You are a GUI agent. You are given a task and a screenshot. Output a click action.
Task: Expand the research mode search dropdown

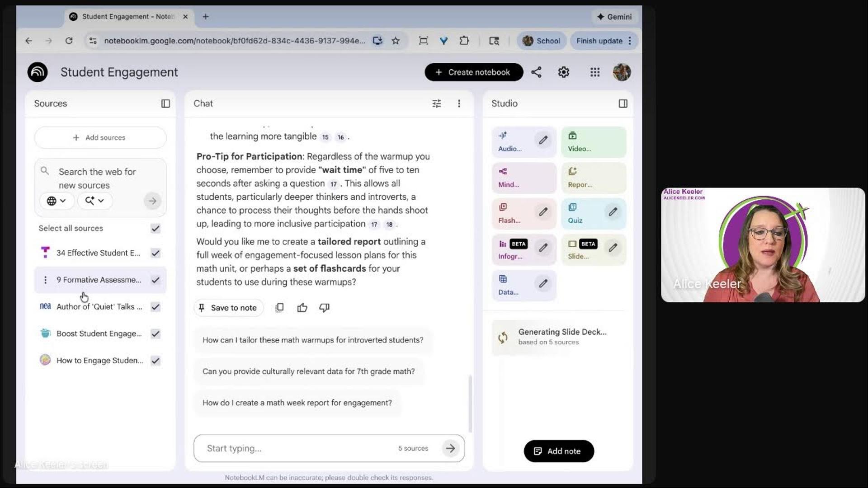94,201
